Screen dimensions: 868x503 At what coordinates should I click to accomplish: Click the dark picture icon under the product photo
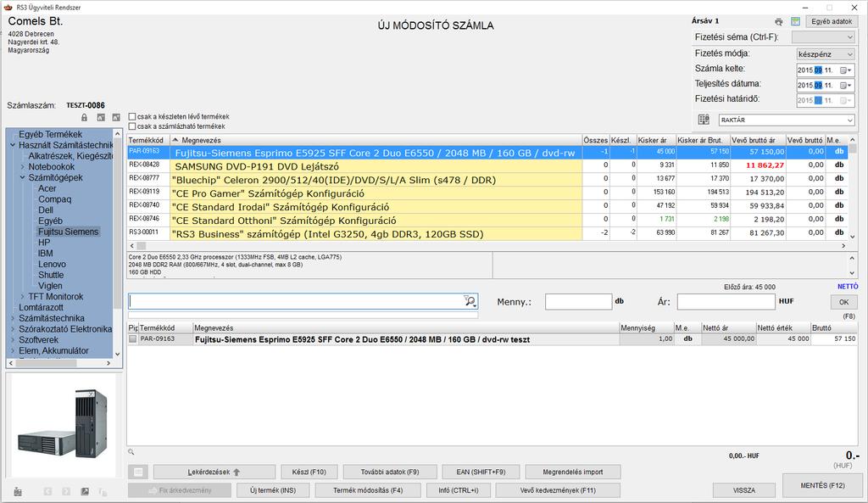click(85, 491)
